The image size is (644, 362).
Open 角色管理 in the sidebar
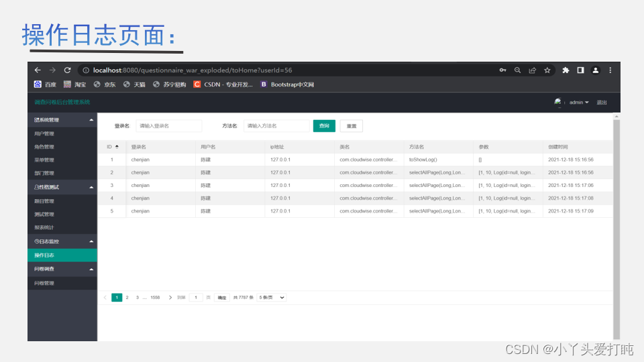(x=44, y=147)
